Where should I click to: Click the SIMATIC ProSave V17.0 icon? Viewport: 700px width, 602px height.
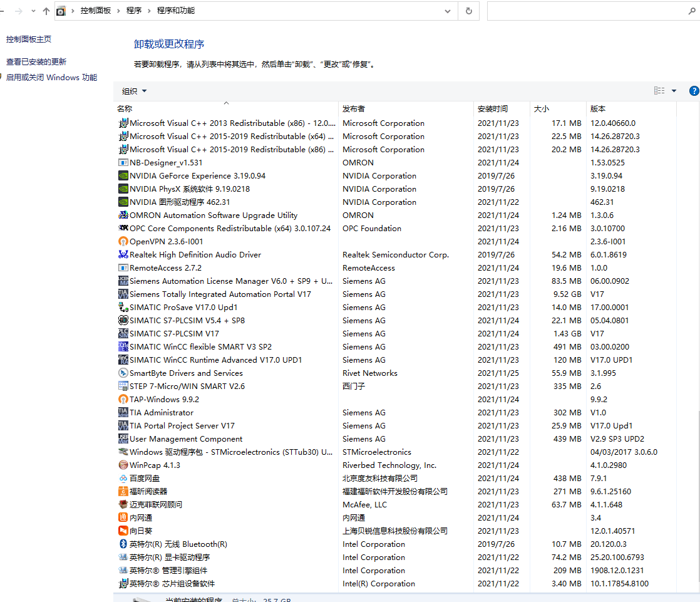click(x=123, y=307)
